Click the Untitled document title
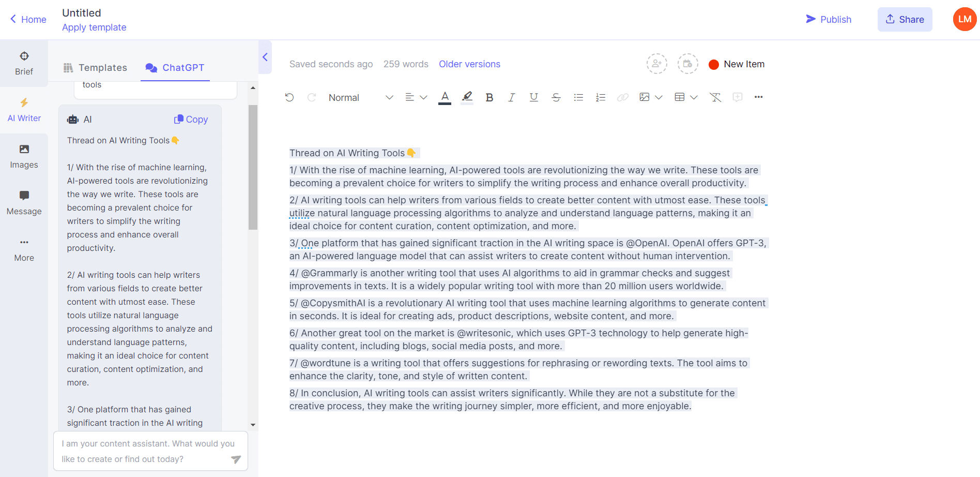980x477 pixels. coord(82,13)
